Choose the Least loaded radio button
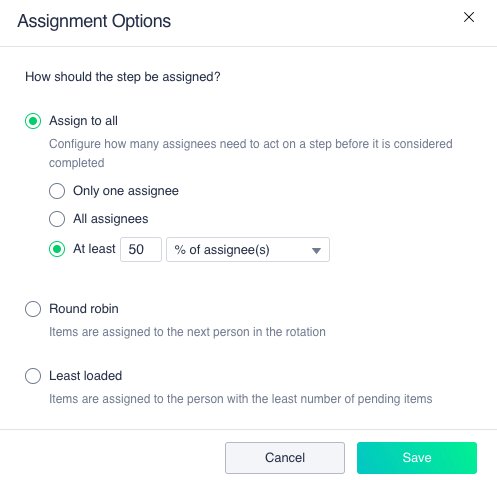The height and width of the screenshot is (480, 497). click(x=33, y=376)
